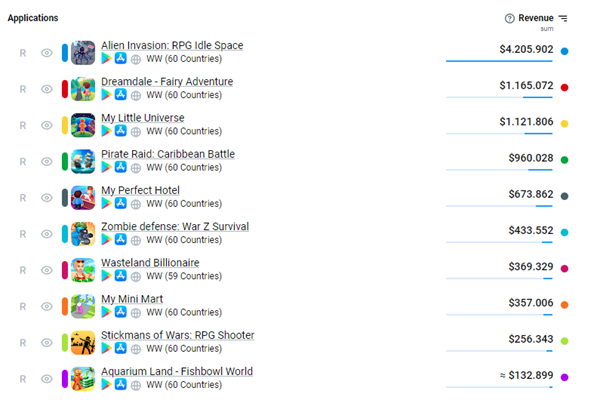Click the red color dot for Dreamdale revenue
The width and height of the screenshot is (600, 400).
tap(565, 88)
